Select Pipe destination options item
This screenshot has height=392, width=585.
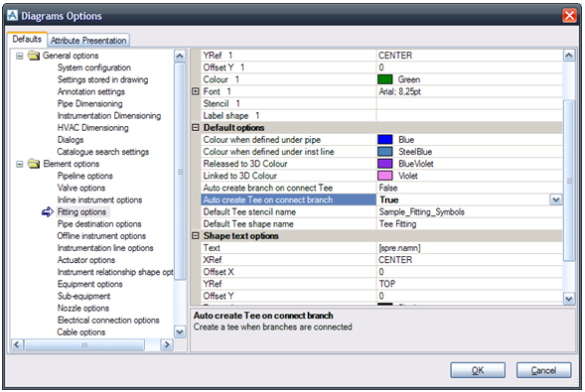[x=99, y=224]
